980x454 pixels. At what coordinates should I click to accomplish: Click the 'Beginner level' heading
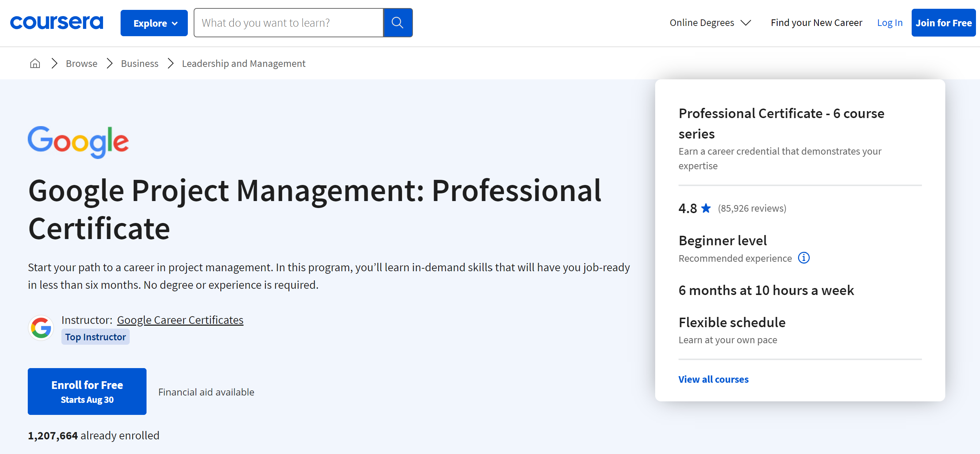pos(722,241)
